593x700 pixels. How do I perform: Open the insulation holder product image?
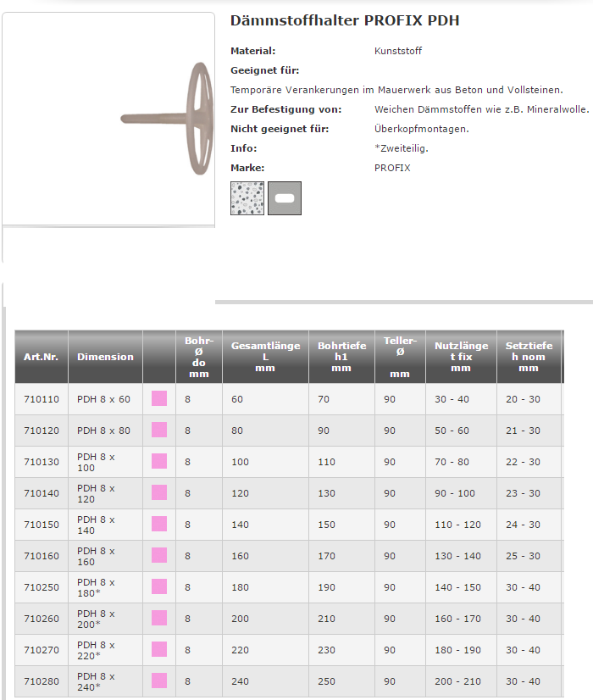point(108,119)
